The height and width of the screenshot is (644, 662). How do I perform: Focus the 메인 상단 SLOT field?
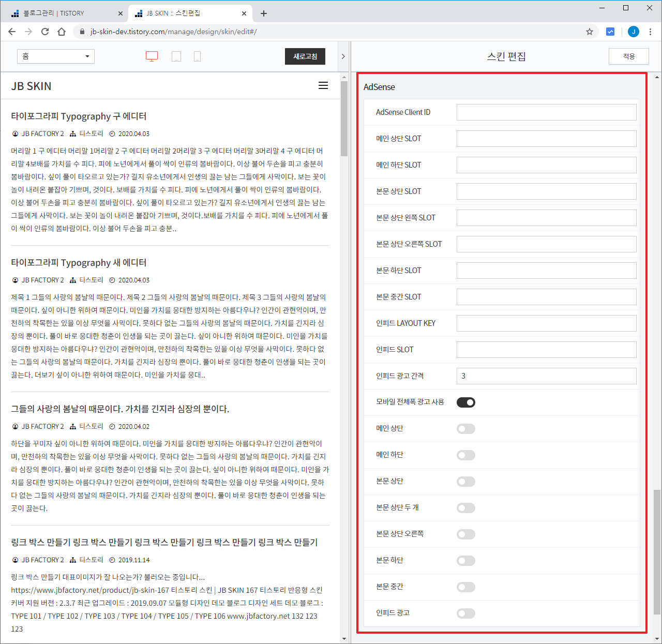coord(547,139)
